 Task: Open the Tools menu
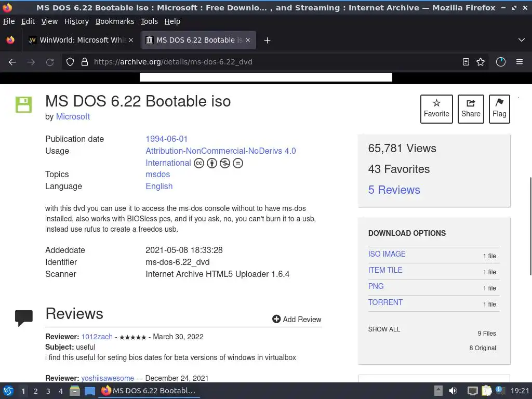[149, 21]
